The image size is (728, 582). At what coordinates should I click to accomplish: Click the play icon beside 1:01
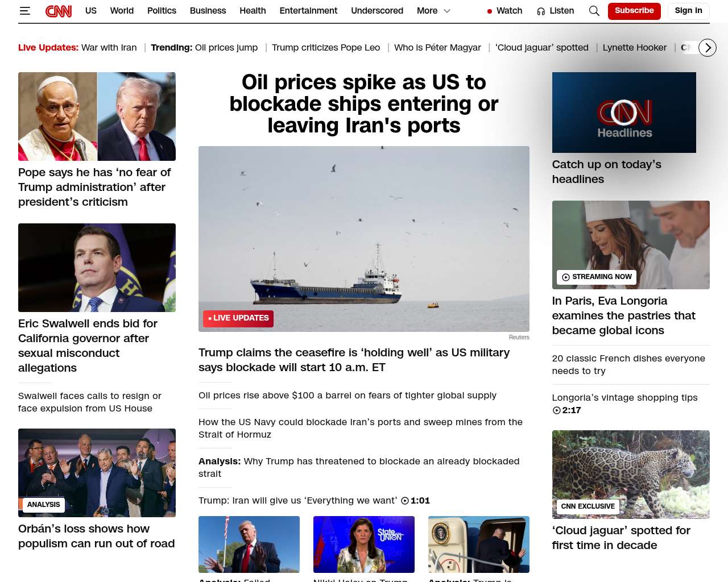[x=405, y=501]
